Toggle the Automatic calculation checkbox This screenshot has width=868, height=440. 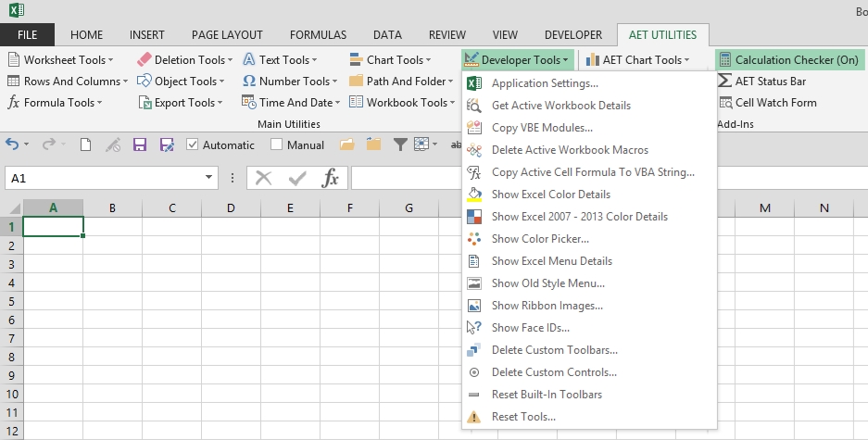click(x=192, y=145)
